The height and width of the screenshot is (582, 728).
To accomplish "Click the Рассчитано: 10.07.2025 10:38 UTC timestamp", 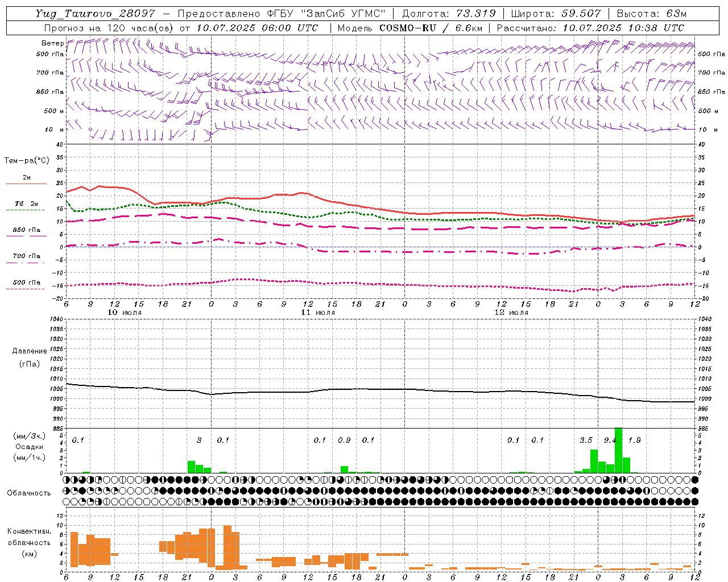I will click(590, 28).
